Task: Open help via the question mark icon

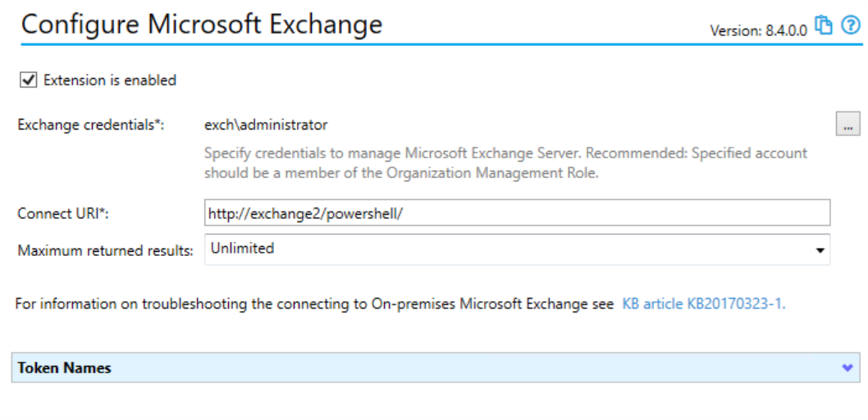Action: click(850, 25)
